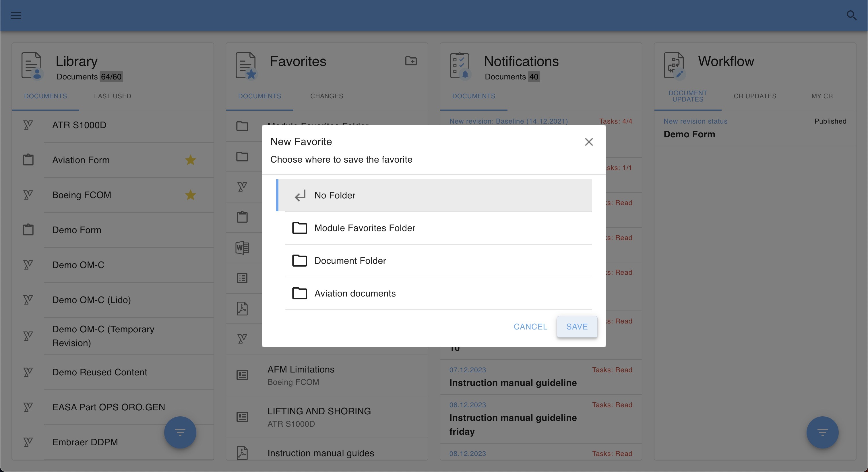This screenshot has height=472, width=868.
Task: Open the ATR S1000D document
Action: (79, 125)
